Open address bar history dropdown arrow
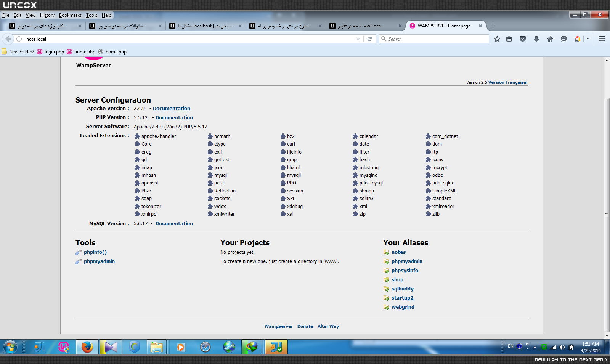The width and height of the screenshot is (610, 364). (358, 39)
